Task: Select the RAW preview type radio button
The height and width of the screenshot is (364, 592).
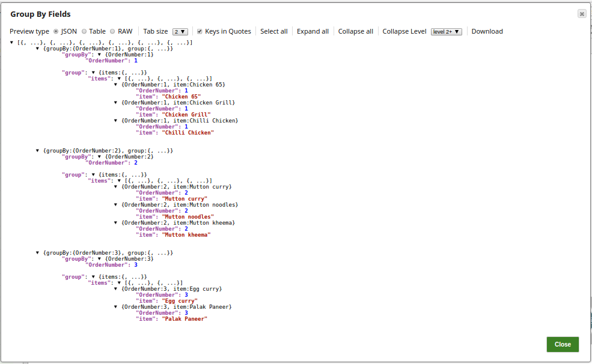Action: point(112,31)
